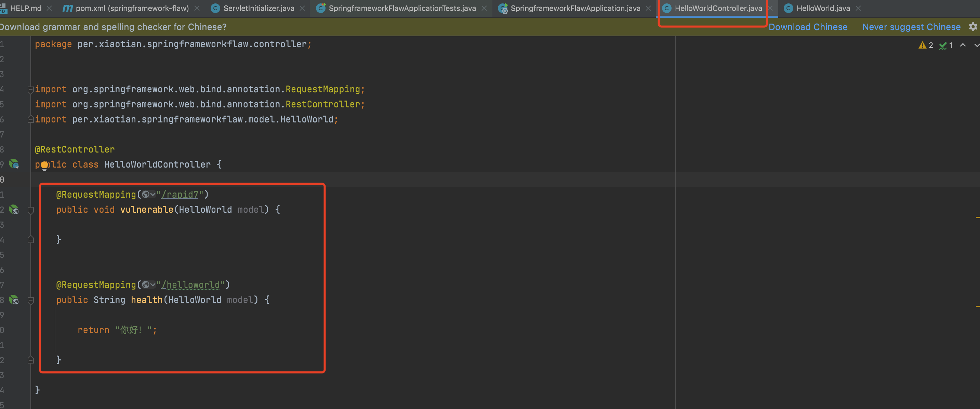Open grammar checker settings gear icon
Viewport: 980px width, 409px height.
(973, 27)
